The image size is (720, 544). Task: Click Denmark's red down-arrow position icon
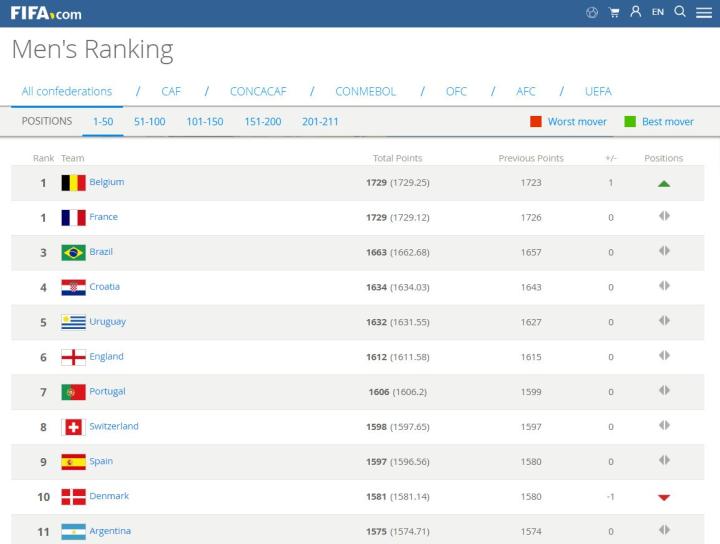pos(664,497)
